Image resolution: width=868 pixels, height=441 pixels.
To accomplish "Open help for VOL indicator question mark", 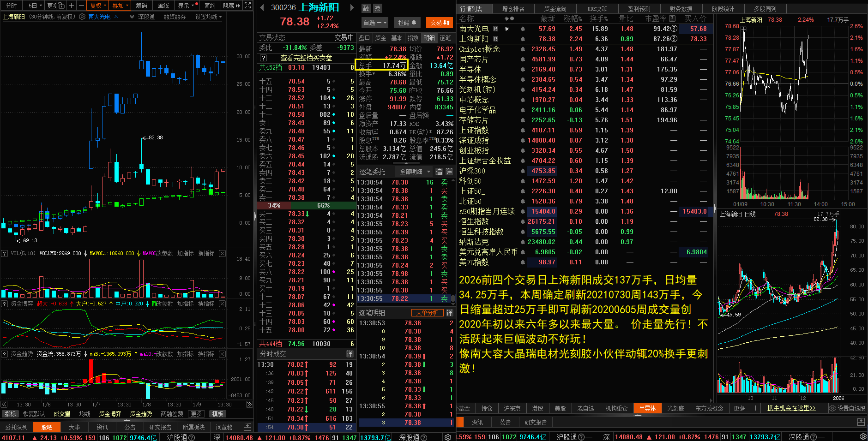I will tap(5, 254).
